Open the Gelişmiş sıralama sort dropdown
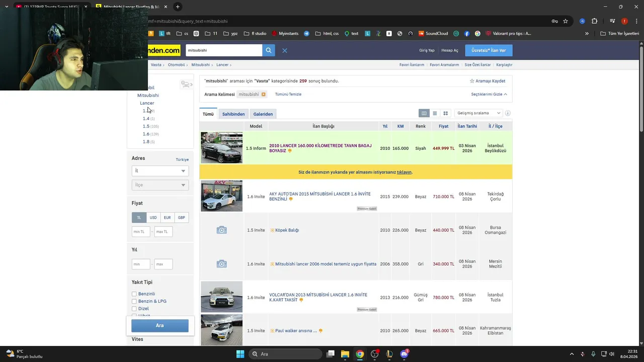 478,113
